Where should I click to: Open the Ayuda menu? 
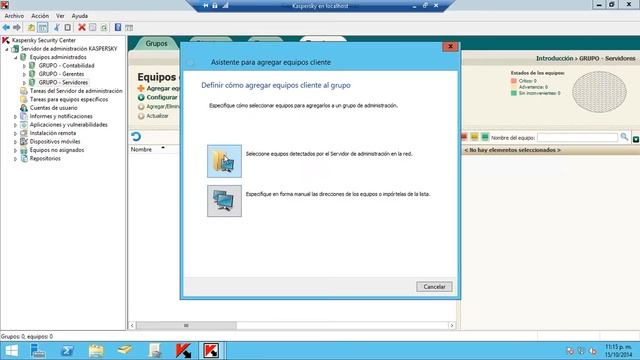click(80, 16)
